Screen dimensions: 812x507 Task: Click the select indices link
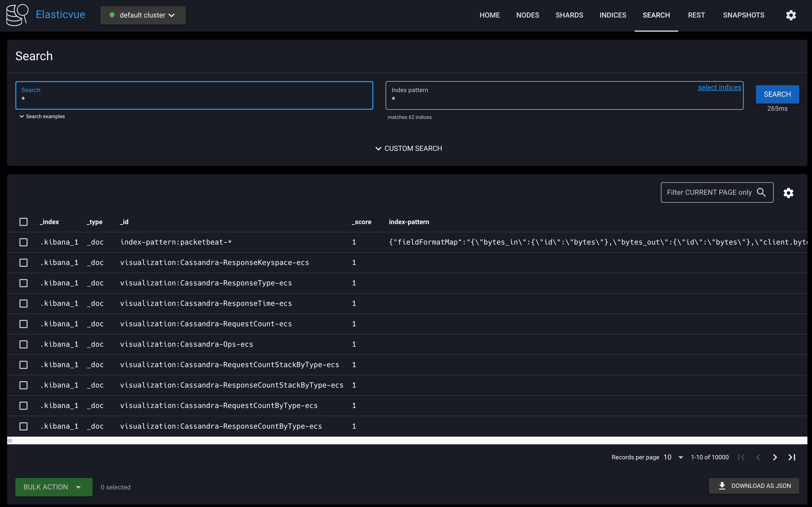point(719,88)
